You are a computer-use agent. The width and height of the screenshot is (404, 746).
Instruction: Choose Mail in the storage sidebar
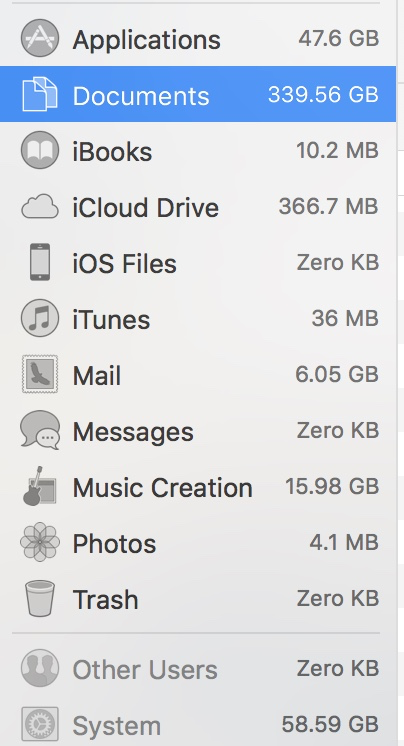[198, 374]
